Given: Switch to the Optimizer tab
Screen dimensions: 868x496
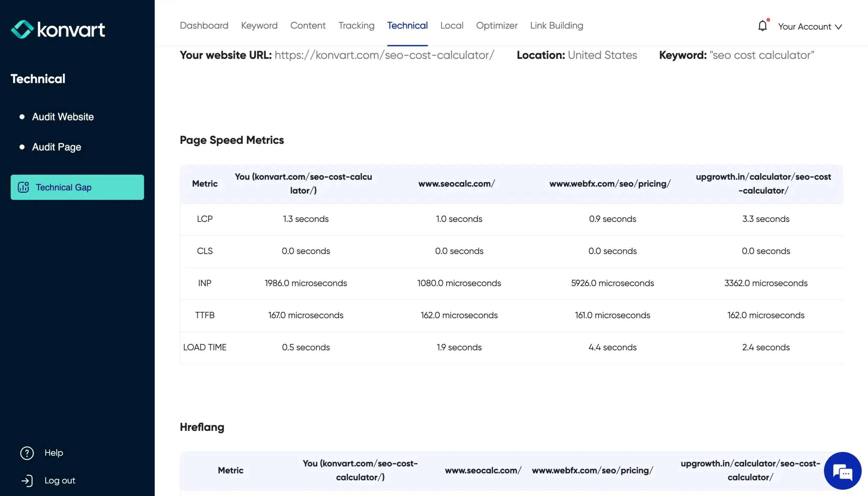Looking at the screenshot, I should point(497,25).
